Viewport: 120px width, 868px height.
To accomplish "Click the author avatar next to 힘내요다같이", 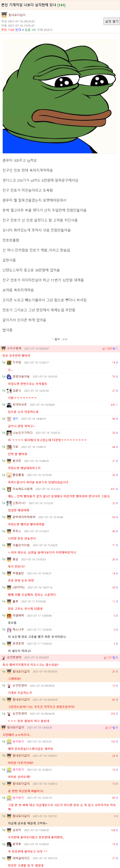I will coord(4,15).
